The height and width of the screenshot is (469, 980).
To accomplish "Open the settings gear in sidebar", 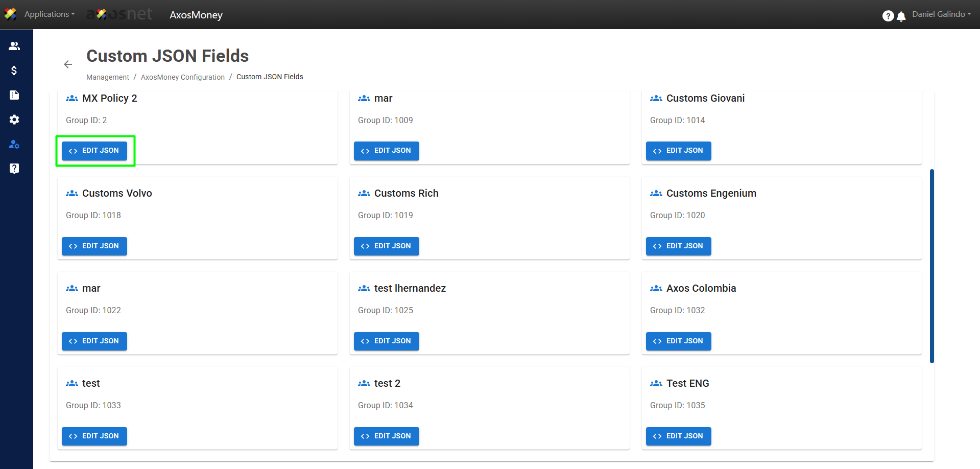I will (x=14, y=120).
